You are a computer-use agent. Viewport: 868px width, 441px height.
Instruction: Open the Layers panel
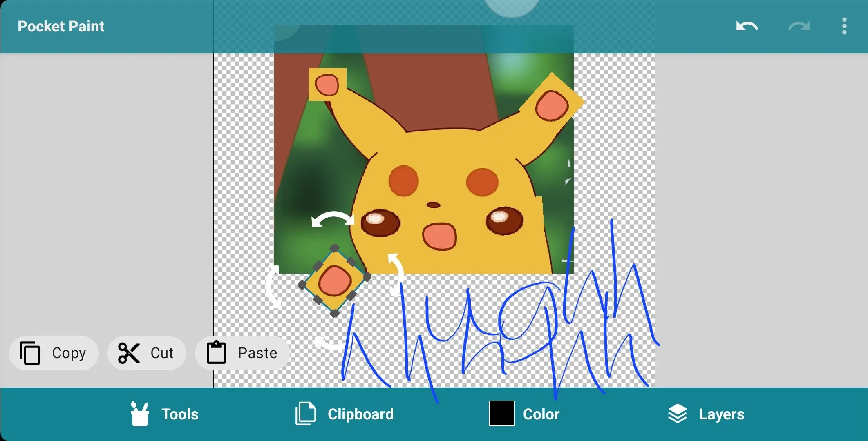(706, 414)
